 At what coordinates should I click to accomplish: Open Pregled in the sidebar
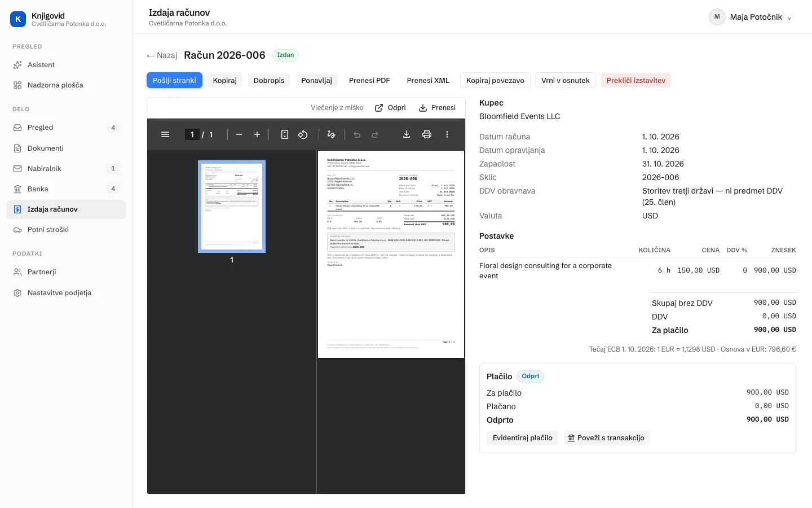pyautogui.click(x=67, y=128)
